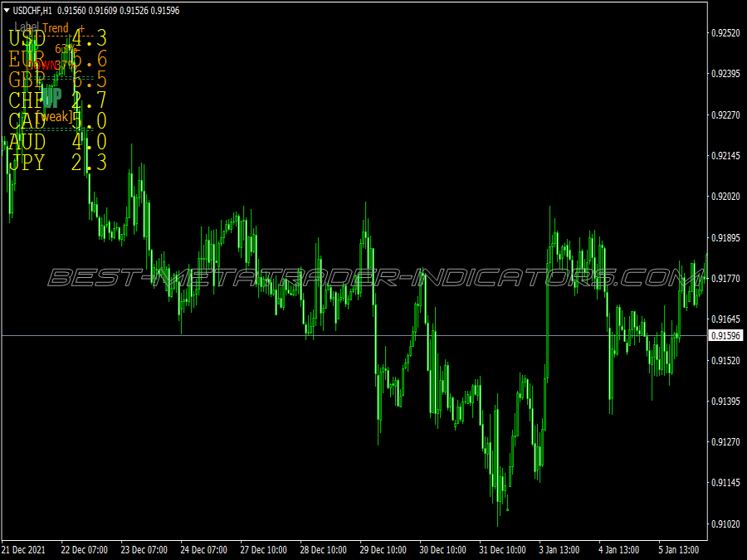Screen dimensions: 747x560
Task: Click the 4 Jan 13:00 time label
Action: pyautogui.click(x=619, y=550)
